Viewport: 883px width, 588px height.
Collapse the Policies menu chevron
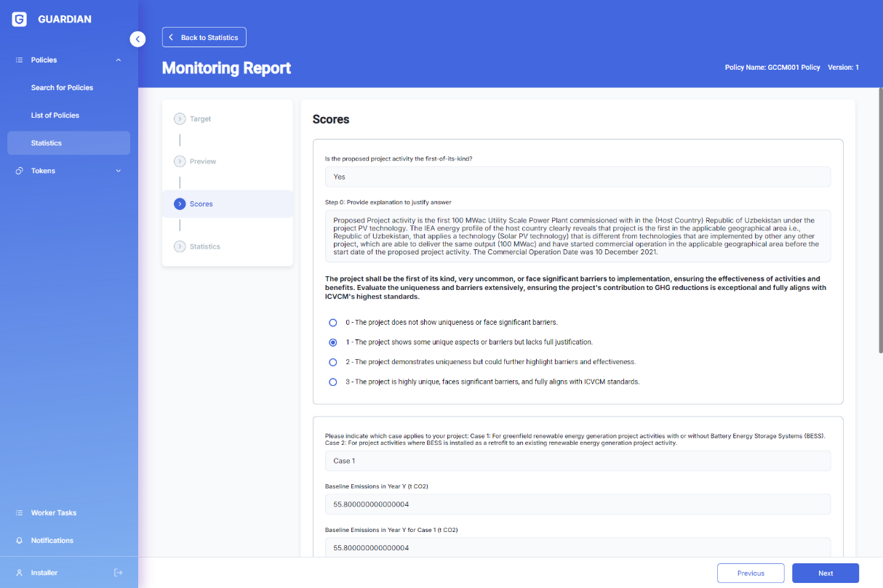coord(119,60)
